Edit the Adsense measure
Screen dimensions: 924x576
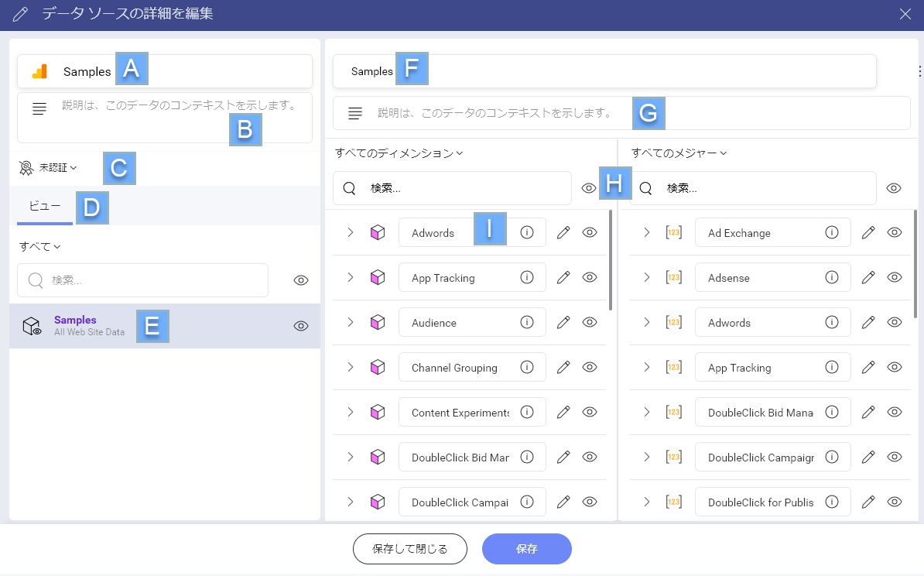pyautogui.click(x=868, y=277)
